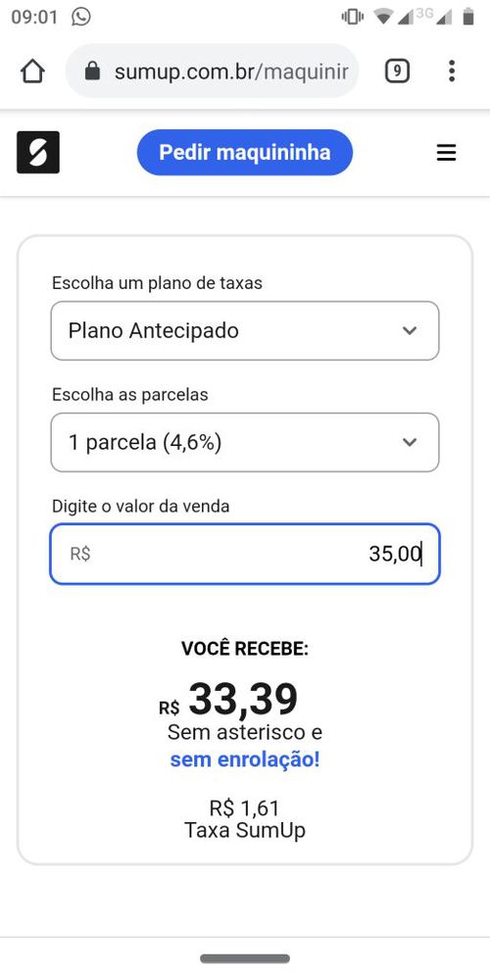
Task: Tap the WhatsApp notification icon
Action: tap(81, 17)
